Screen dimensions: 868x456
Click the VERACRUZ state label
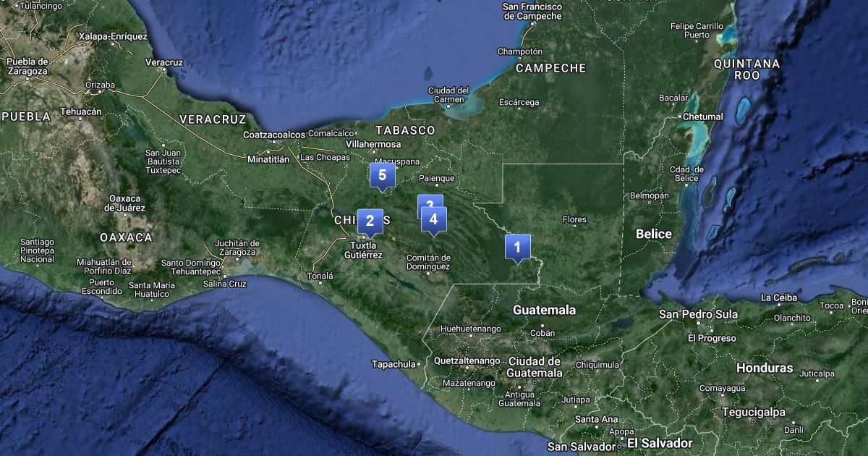pos(213,119)
